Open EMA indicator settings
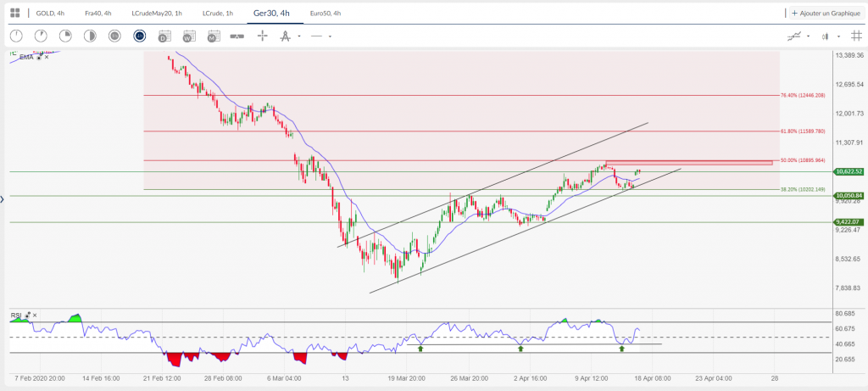The width and height of the screenshot is (868, 391). point(38,57)
